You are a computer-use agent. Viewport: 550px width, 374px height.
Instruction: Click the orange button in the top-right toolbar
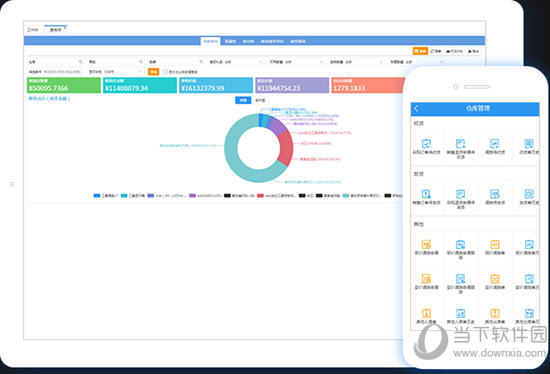(x=420, y=51)
